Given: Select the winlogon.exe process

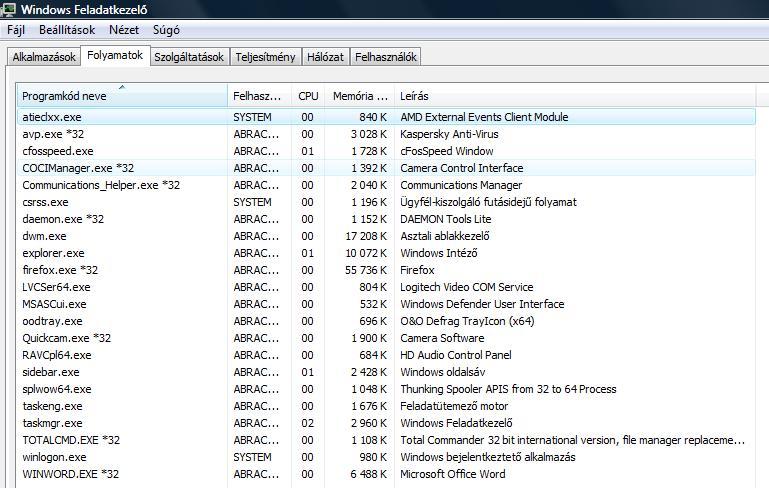Looking at the screenshot, I should pyautogui.click(x=386, y=457).
